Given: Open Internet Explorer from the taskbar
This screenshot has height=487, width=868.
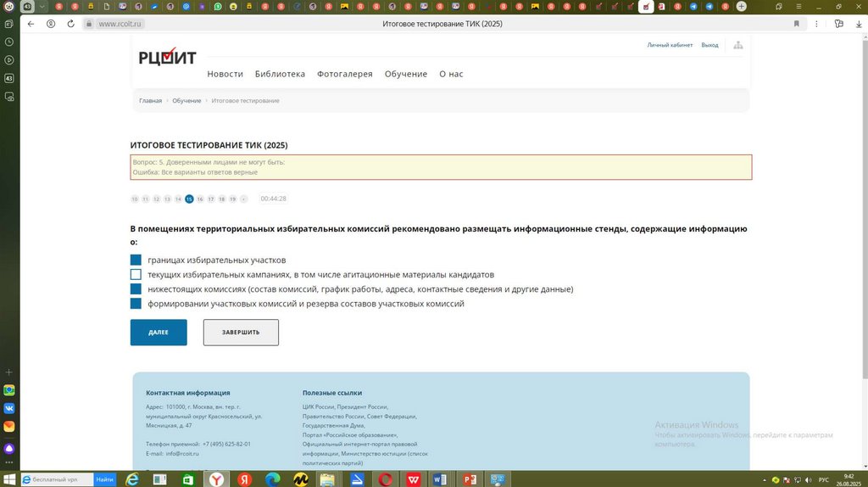Looking at the screenshot, I should coord(132,479).
